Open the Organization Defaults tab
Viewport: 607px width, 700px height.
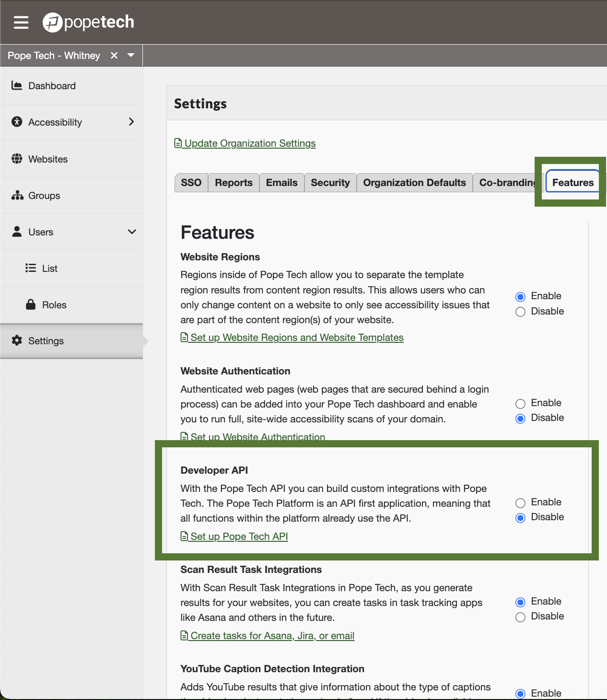point(415,183)
